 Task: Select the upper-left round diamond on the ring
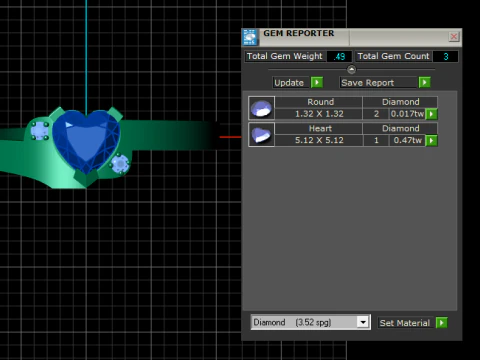tap(39, 131)
